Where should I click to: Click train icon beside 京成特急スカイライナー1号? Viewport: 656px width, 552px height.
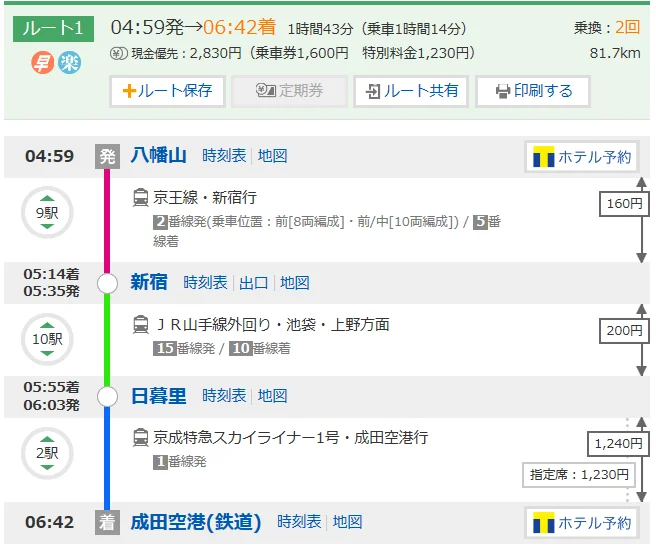141,438
